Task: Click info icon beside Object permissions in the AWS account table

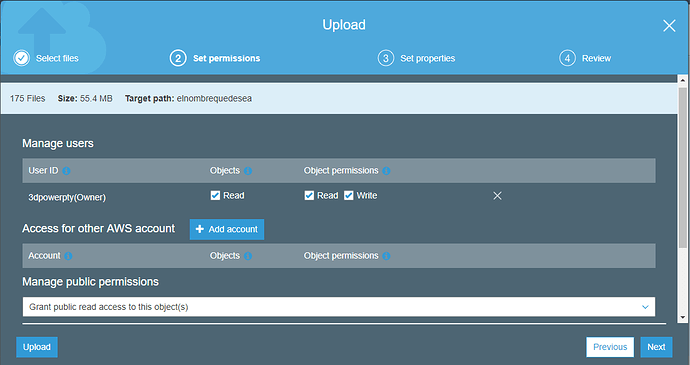Action: point(386,256)
